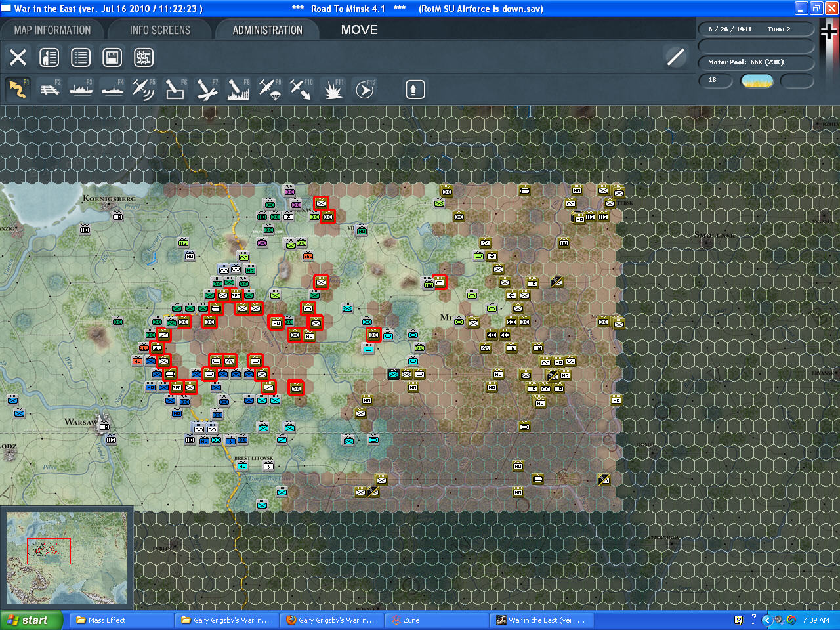Image resolution: width=840 pixels, height=630 pixels.
Task: Click the F11 explosion icon
Action: tap(333, 89)
